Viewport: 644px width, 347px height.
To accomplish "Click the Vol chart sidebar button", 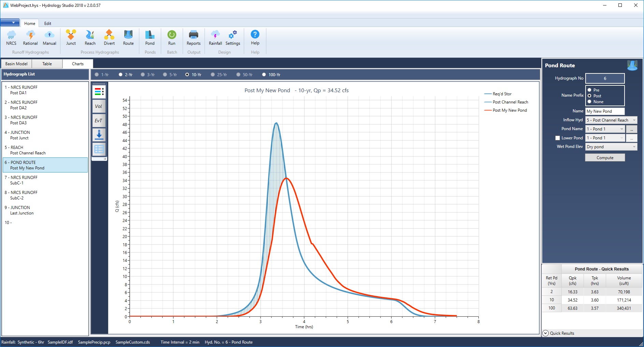I will pos(99,106).
